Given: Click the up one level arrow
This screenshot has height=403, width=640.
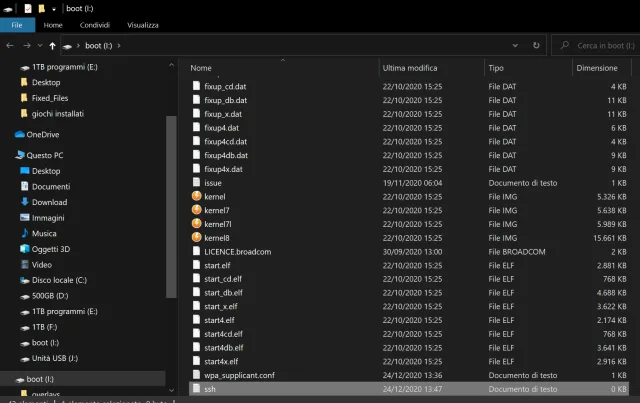Looking at the screenshot, I should point(52,46).
